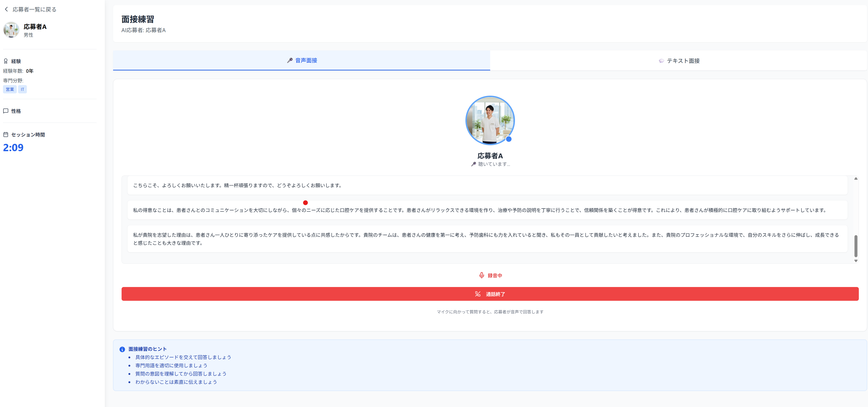The height and width of the screenshot is (407, 868).
Task: Click the small sidebar applicant avatar
Action: point(11,30)
